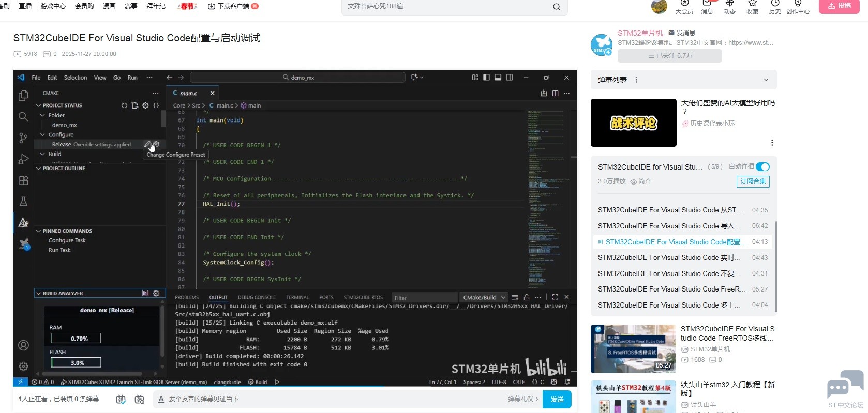Click the 已关注 6.7万 follow button
Image resolution: width=868 pixels, height=413 pixels.
pos(670,56)
